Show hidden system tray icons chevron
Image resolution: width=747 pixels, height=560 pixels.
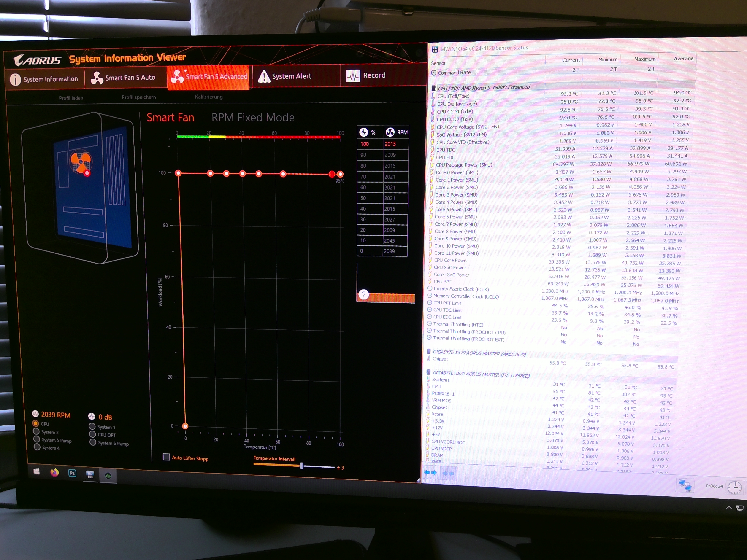729,508
